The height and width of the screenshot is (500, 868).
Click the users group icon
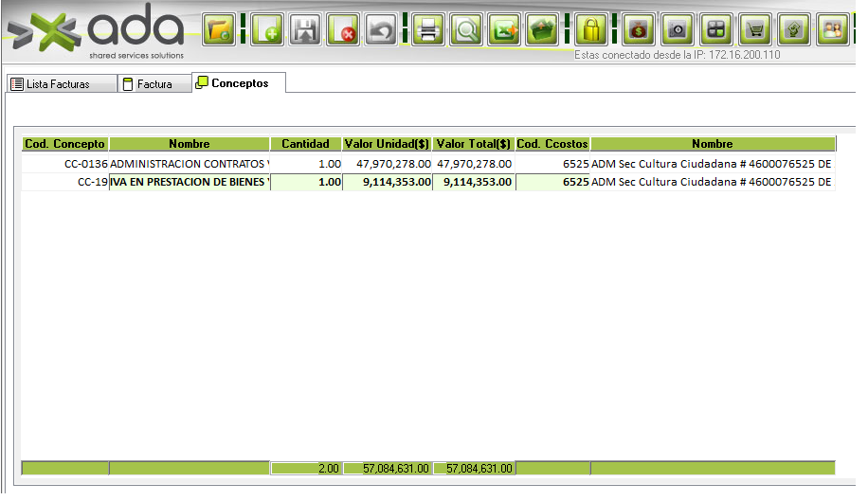click(832, 29)
